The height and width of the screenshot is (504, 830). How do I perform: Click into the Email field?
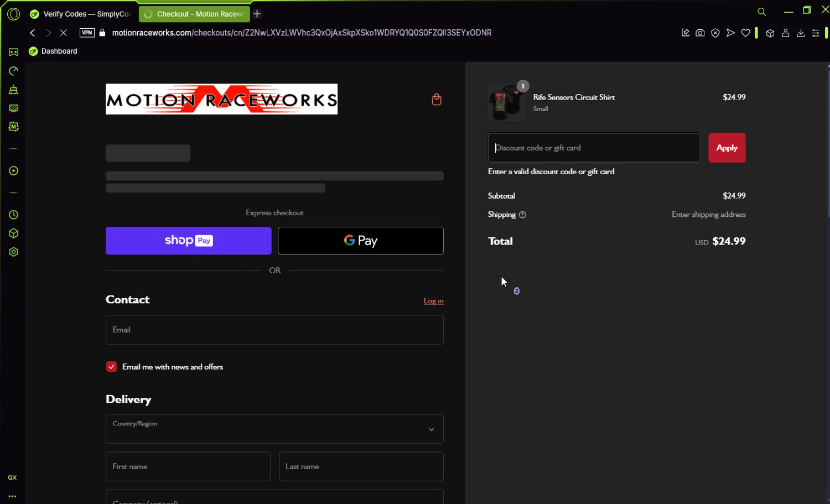274,330
